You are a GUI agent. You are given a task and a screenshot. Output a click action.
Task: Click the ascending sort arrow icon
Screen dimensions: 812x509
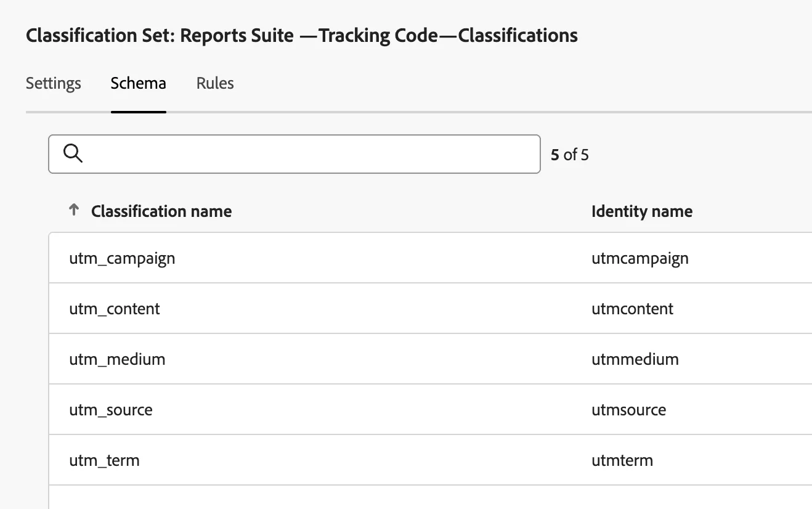click(x=73, y=210)
